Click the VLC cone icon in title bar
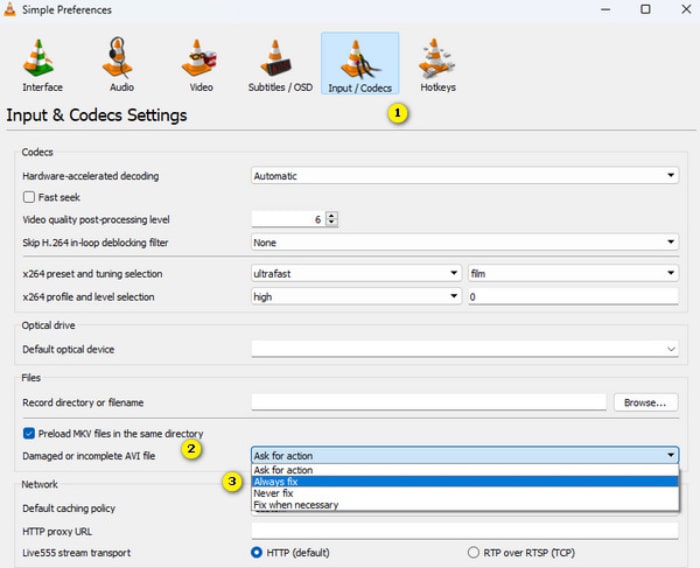700x568 pixels. coord(10,9)
